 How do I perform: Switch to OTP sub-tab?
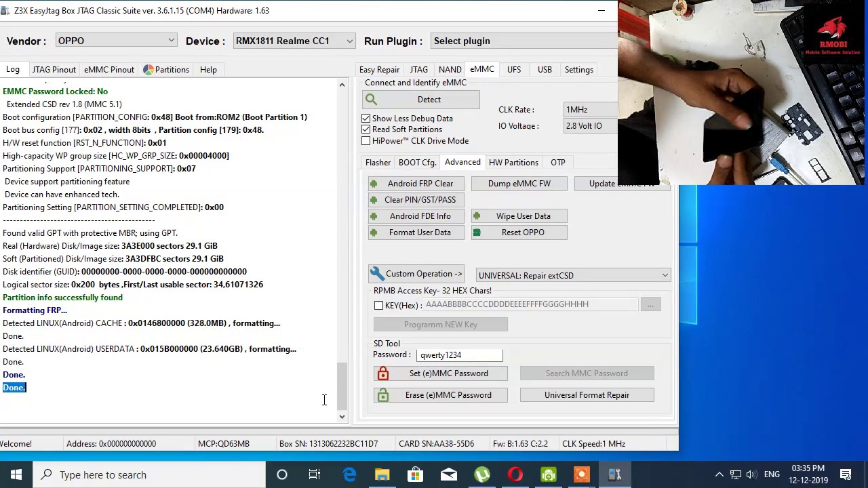(557, 163)
